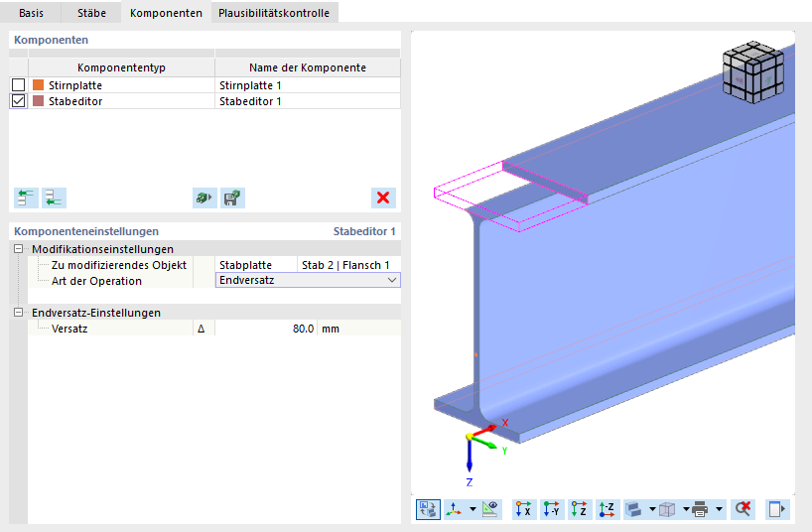Click the Versatz value field 80.0
This screenshot has height=532, width=812.
pyautogui.click(x=266, y=329)
